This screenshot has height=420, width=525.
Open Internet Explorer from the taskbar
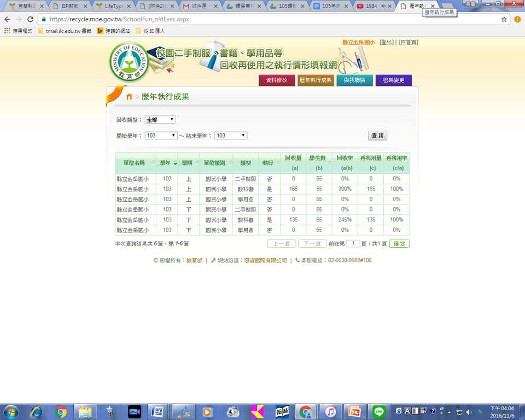coord(37,412)
